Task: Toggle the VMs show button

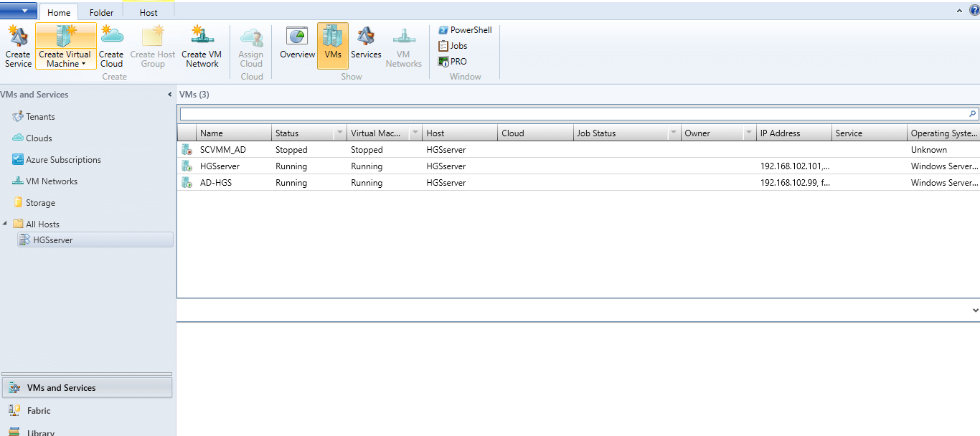Action: (333, 47)
